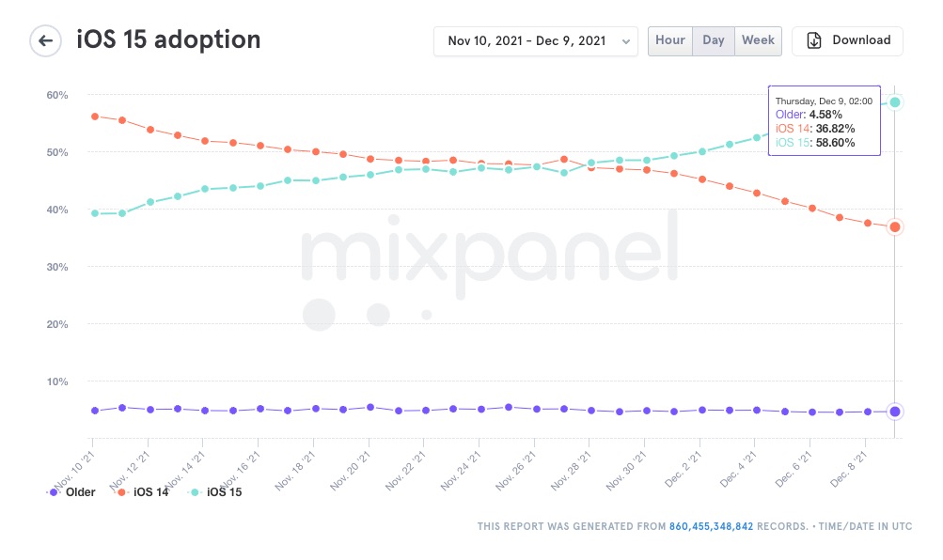Open the 860,455,348,842 records link
The image size is (943, 560).
[x=711, y=527]
